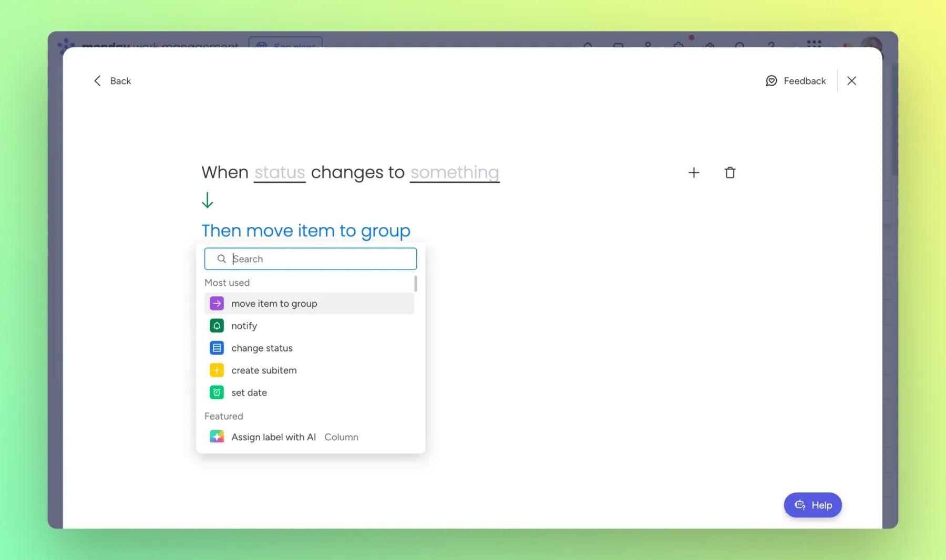Click the yellow create subitem plus icon
The image size is (946, 560).
click(x=217, y=370)
